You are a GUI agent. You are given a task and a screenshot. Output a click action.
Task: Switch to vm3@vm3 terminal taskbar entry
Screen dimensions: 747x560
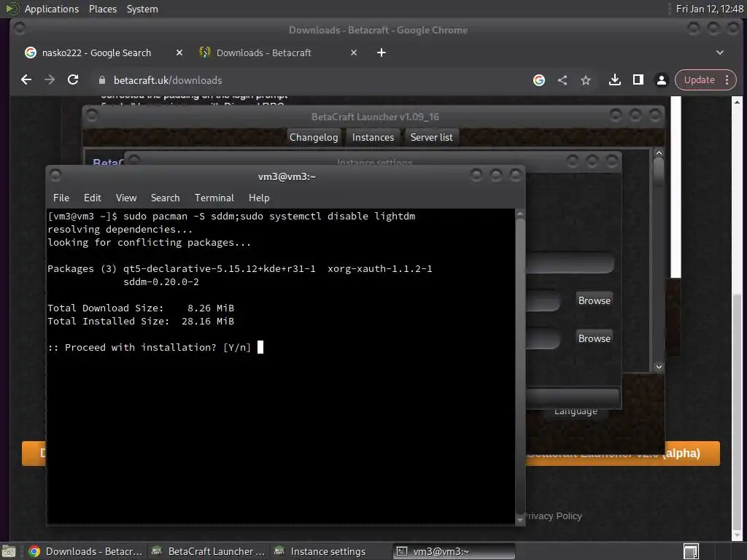pyautogui.click(x=454, y=551)
